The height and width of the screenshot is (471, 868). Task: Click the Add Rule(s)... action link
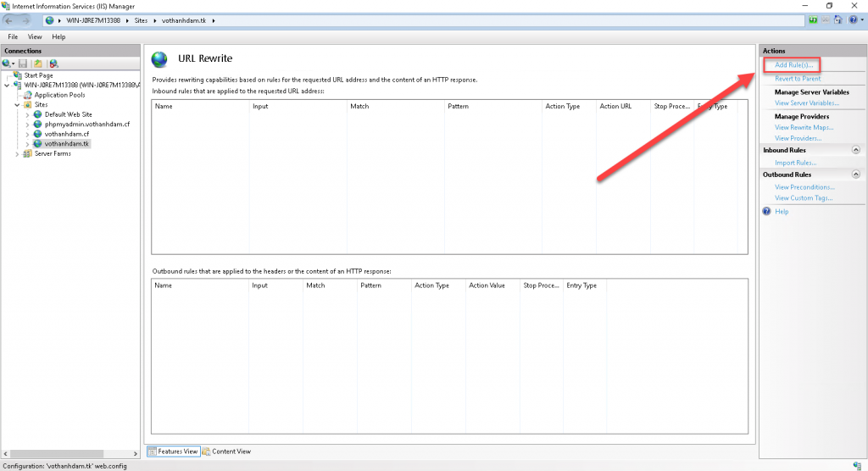(793, 65)
